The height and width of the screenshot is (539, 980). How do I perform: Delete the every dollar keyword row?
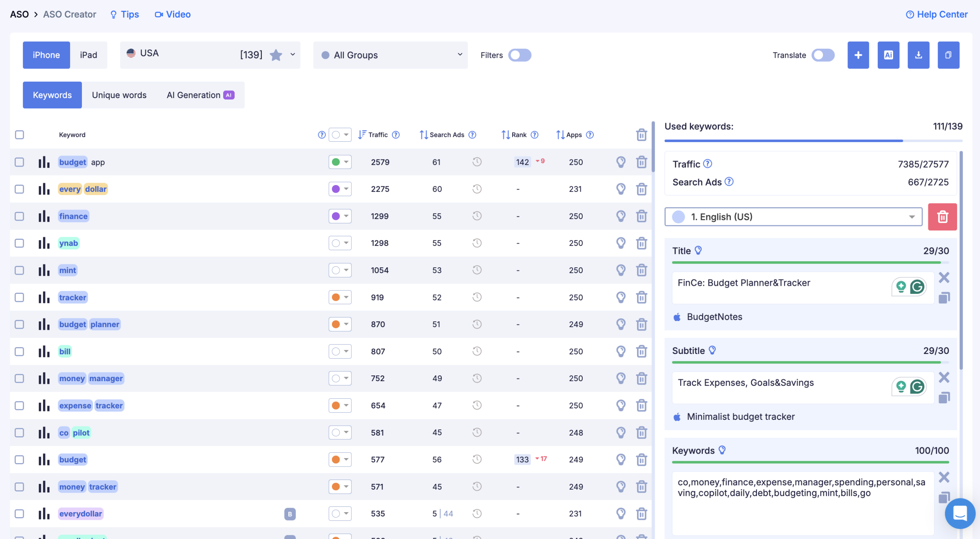pos(641,189)
